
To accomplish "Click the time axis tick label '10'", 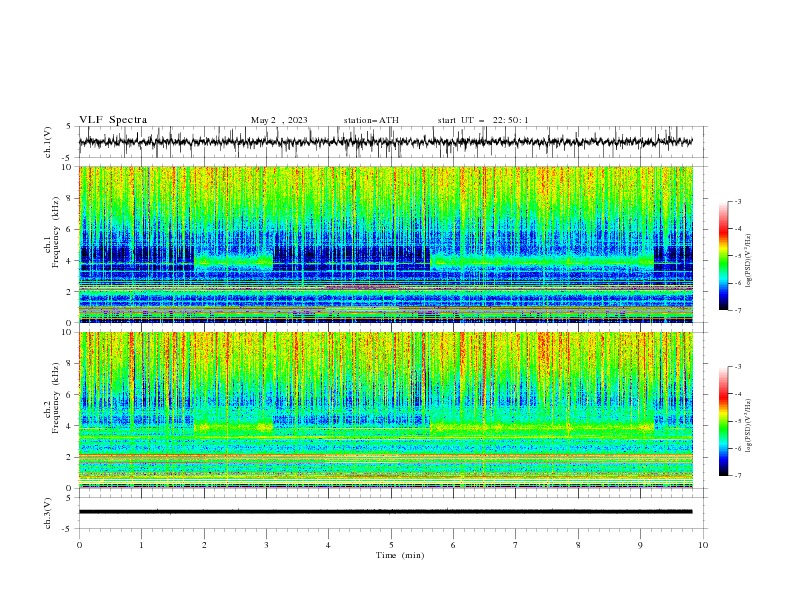I will click(703, 545).
